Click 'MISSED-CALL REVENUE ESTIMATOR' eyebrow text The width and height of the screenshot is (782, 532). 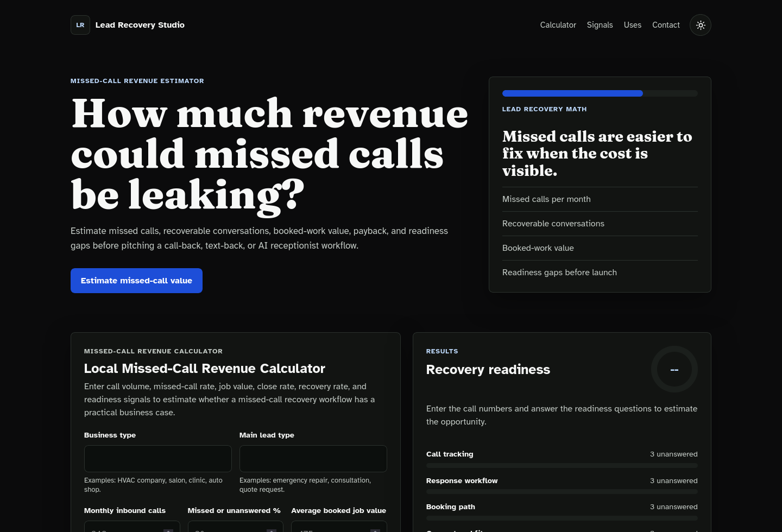click(x=137, y=81)
